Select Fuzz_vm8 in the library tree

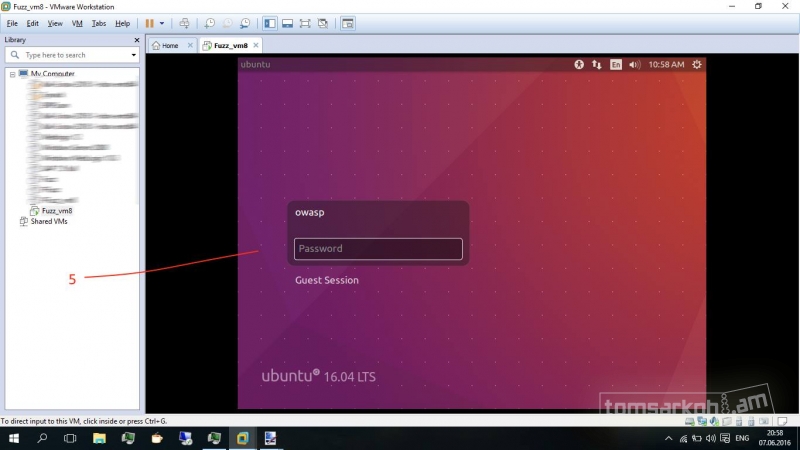[x=56, y=211]
